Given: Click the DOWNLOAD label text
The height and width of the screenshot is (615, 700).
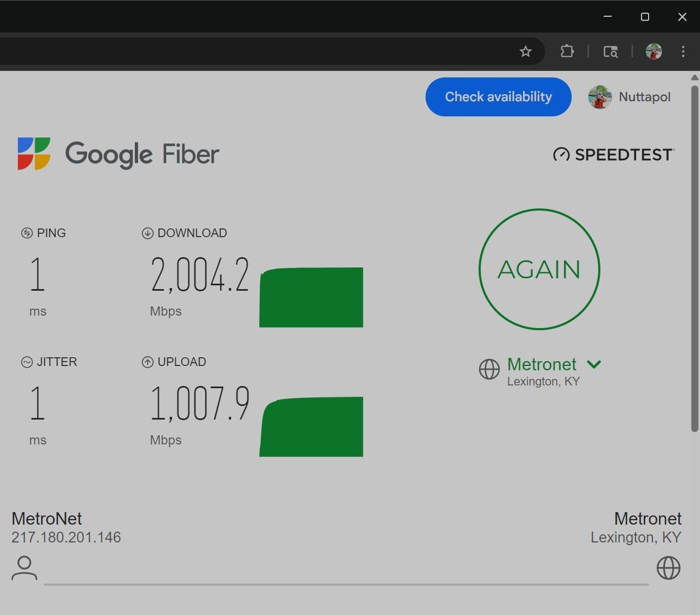Looking at the screenshot, I should 192,233.
